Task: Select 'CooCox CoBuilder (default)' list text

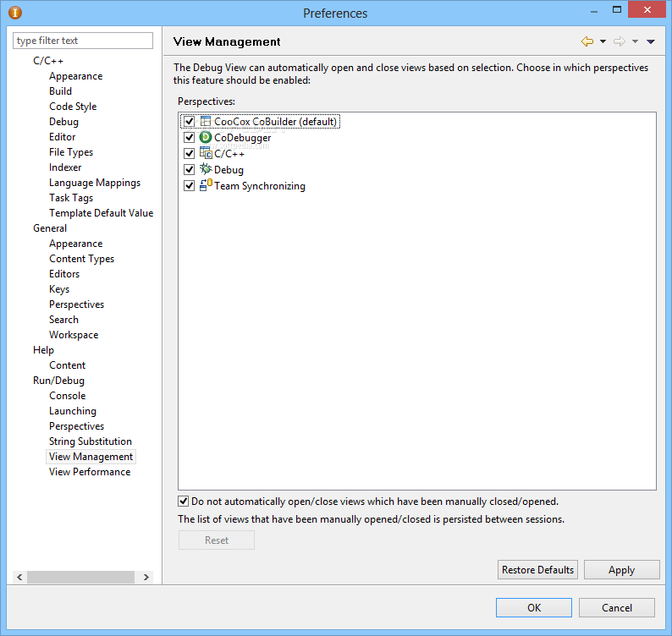Action: (275, 122)
